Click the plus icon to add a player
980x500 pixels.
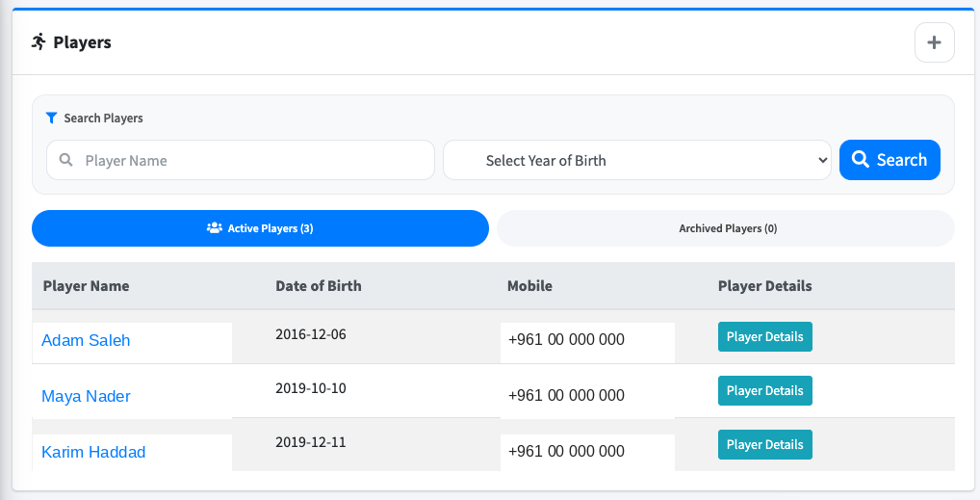pyautogui.click(x=934, y=42)
